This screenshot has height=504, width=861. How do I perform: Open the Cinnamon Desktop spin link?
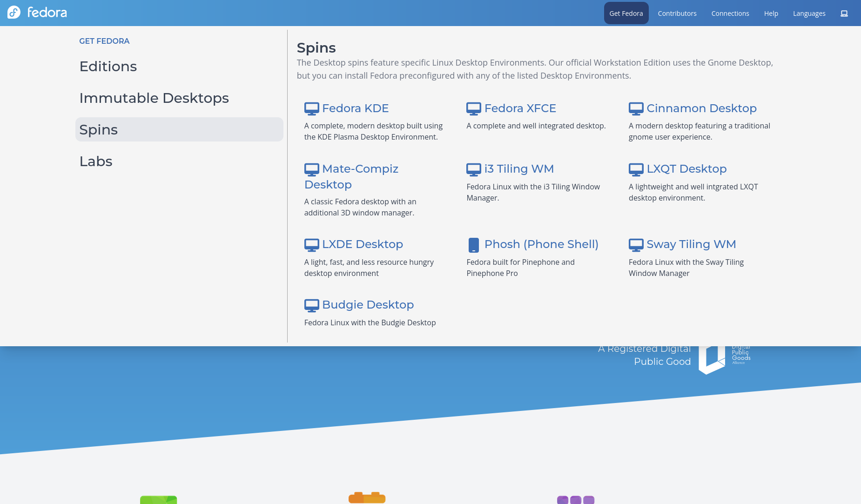(701, 108)
